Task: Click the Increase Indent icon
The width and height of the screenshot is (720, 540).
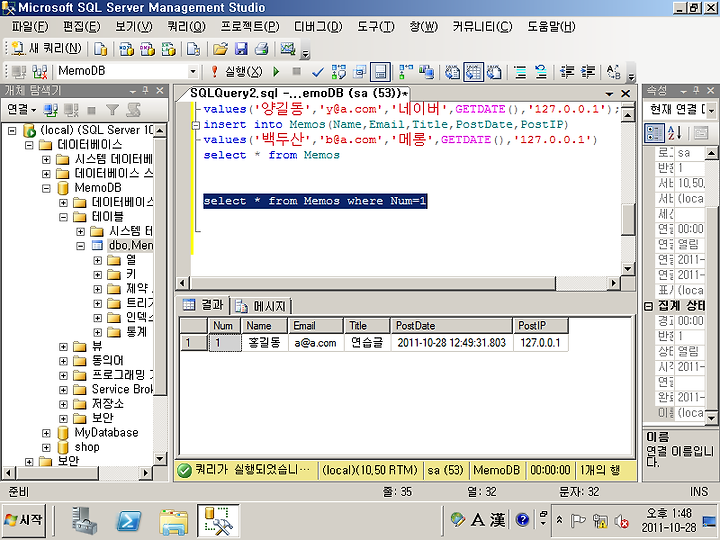Action: (588, 72)
